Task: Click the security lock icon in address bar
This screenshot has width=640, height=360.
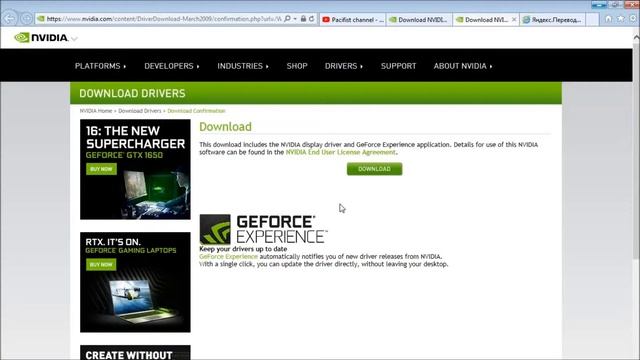Action: (303, 19)
